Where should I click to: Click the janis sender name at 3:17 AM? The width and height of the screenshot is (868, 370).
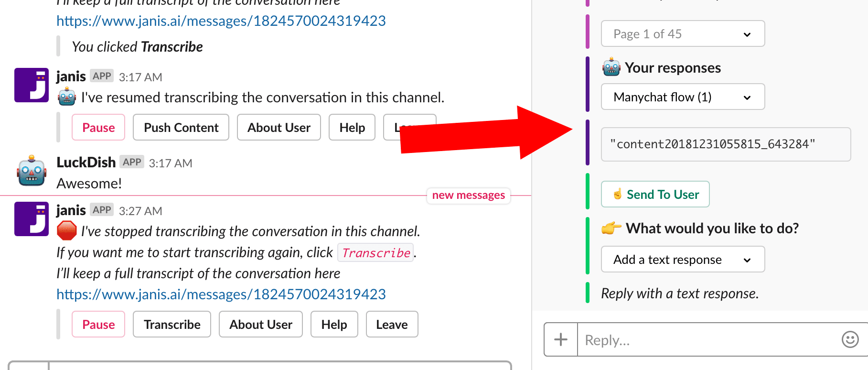click(x=71, y=76)
